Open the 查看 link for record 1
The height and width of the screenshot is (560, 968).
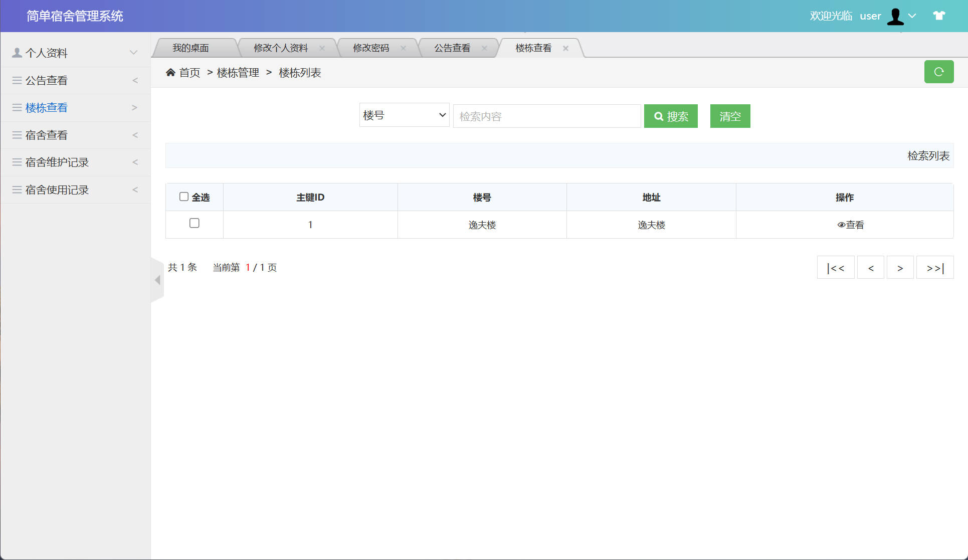[x=855, y=225]
